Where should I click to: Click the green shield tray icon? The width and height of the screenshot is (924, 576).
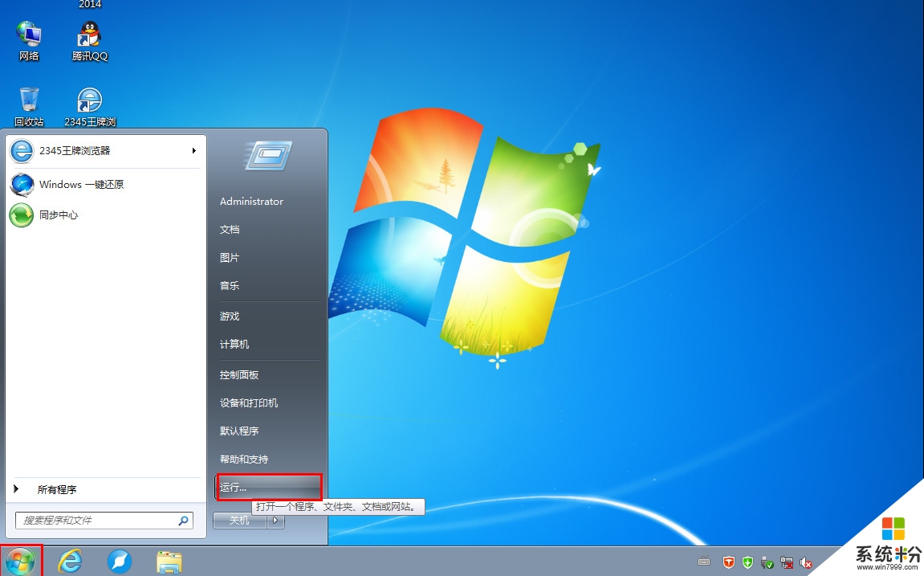[748, 562]
